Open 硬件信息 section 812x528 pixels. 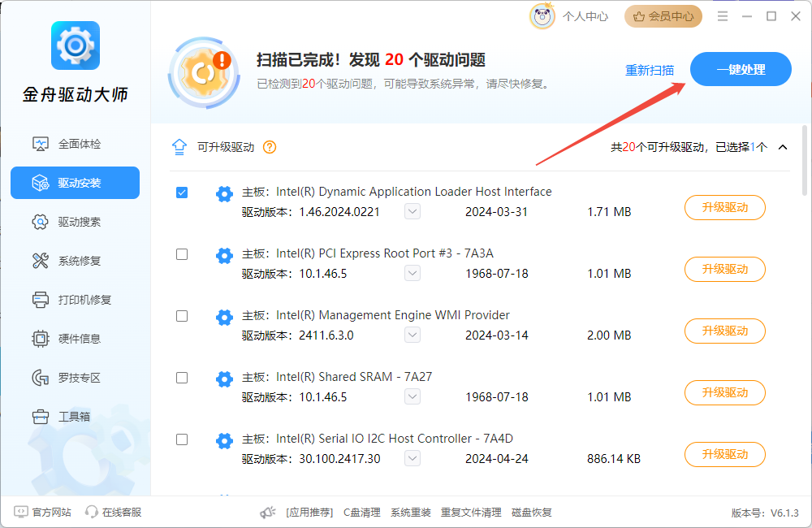click(x=75, y=339)
